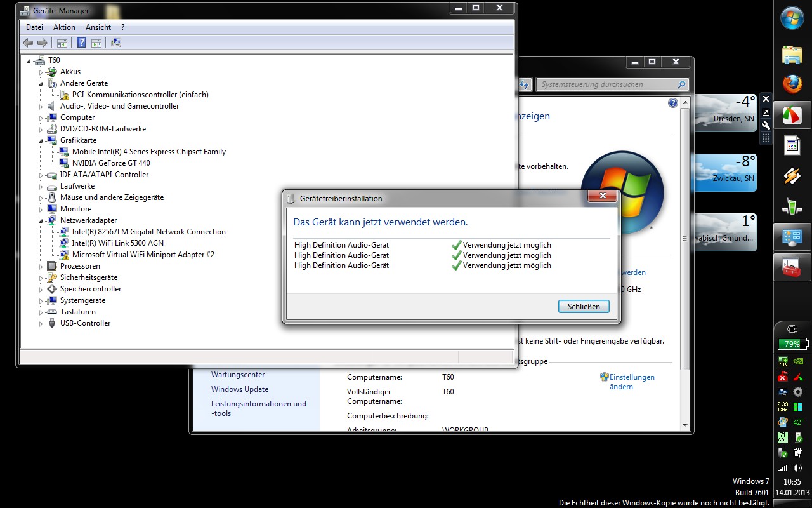Expand the DVD/CD-ROM-Laufwerke node
The width and height of the screenshot is (812, 508).
[x=41, y=129]
